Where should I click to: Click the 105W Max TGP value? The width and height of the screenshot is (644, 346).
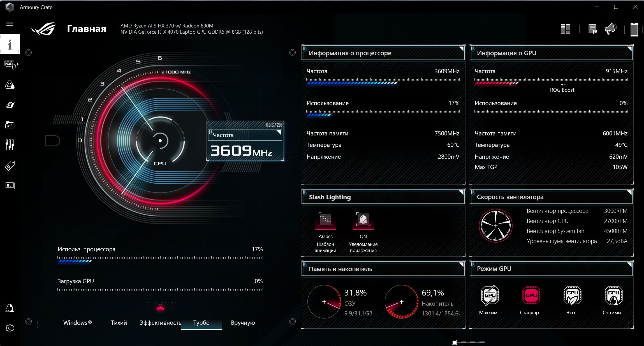(620, 167)
